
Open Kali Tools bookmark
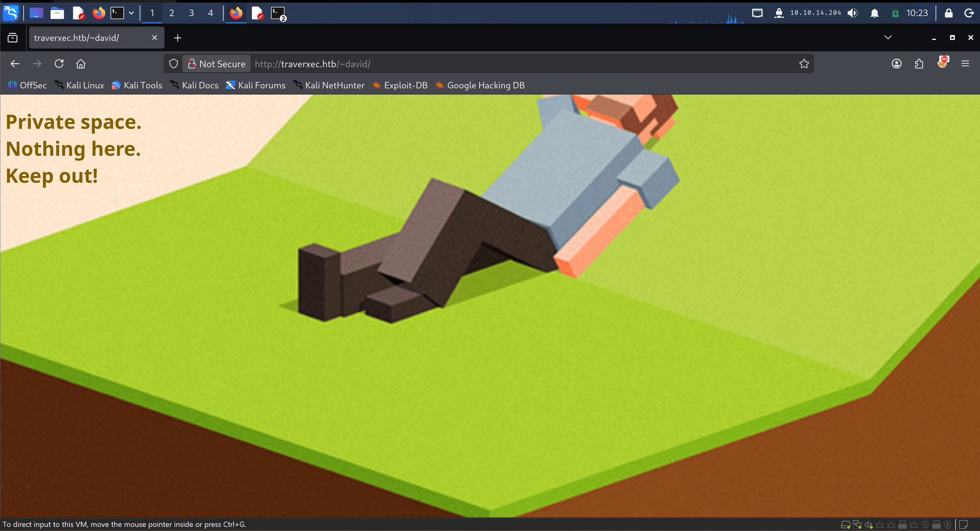tap(137, 85)
